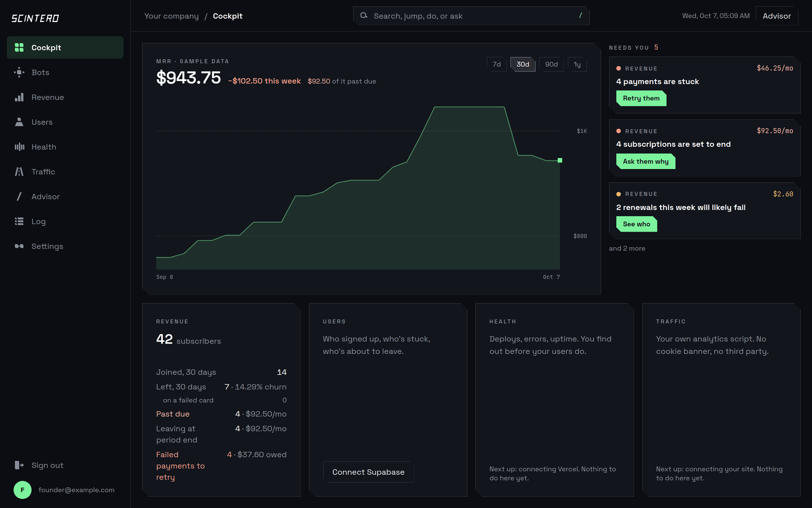
Task: Click the latest data point marker on chart
Action: pos(560,160)
